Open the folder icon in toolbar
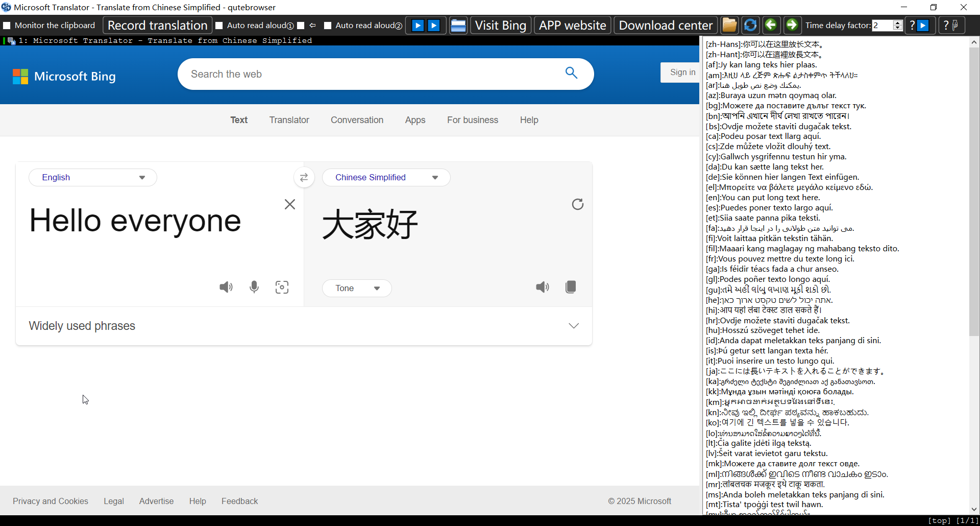 (x=729, y=25)
